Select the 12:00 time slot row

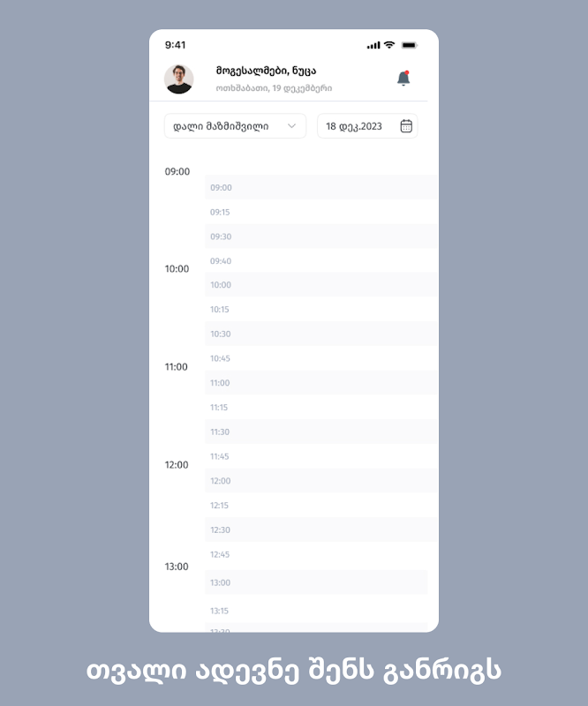pos(321,481)
